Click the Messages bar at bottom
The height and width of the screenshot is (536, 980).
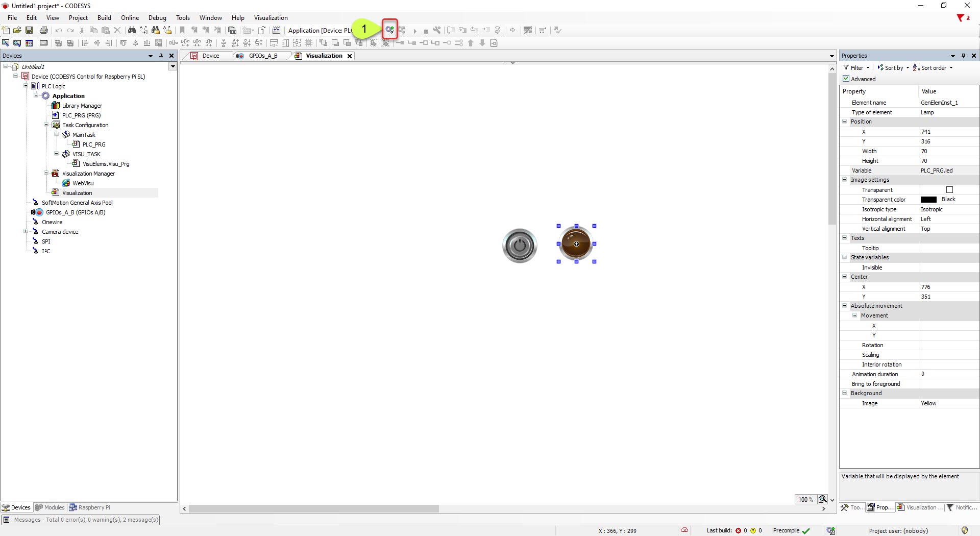[x=82, y=520]
